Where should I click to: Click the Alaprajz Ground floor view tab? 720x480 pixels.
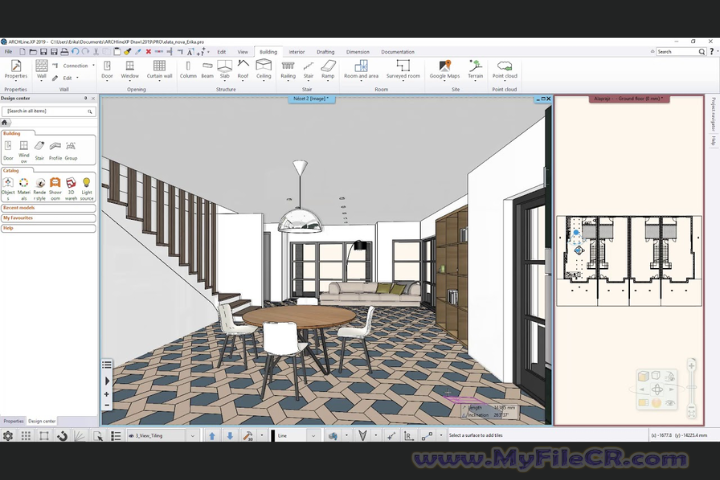click(x=629, y=99)
